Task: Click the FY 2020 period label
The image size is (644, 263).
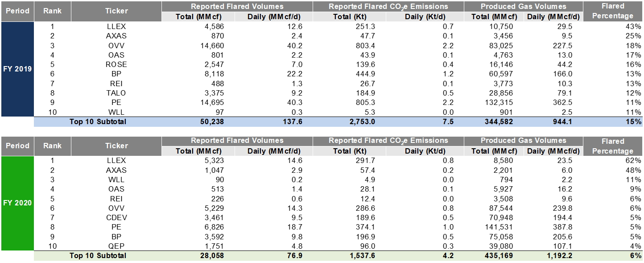Action: (17, 203)
